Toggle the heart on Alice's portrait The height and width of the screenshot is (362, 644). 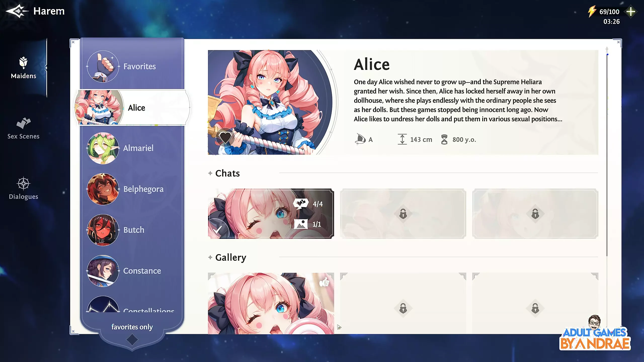pyautogui.click(x=225, y=137)
